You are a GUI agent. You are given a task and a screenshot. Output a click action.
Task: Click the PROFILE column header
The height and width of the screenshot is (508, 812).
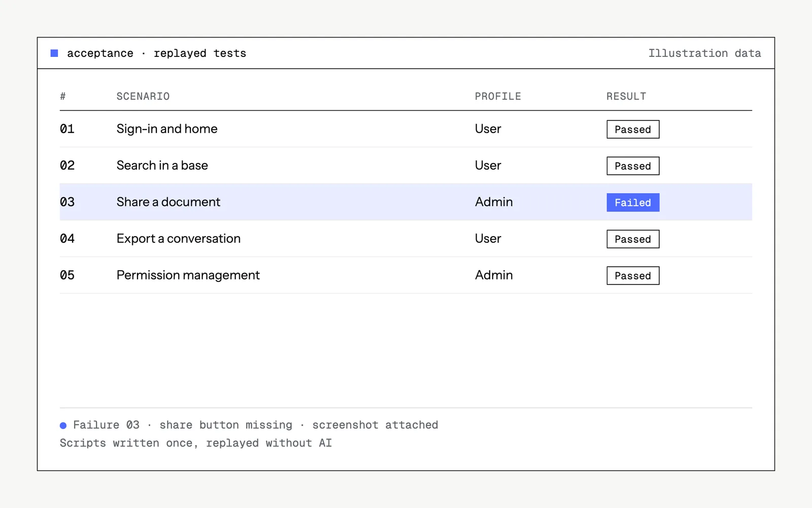[x=498, y=97]
